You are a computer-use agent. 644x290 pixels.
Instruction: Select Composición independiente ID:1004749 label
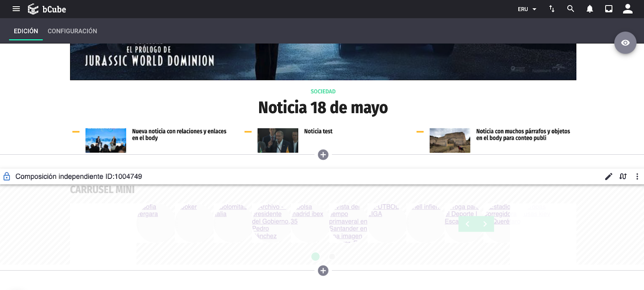tap(78, 176)
